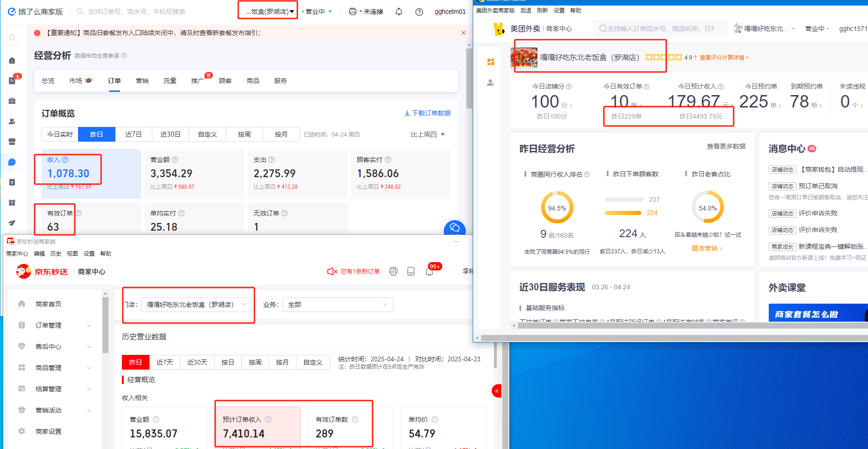Screen dimensions: 868x449
Task: Switch to 流量 tab in 经营分析
Action: [170, 81]
